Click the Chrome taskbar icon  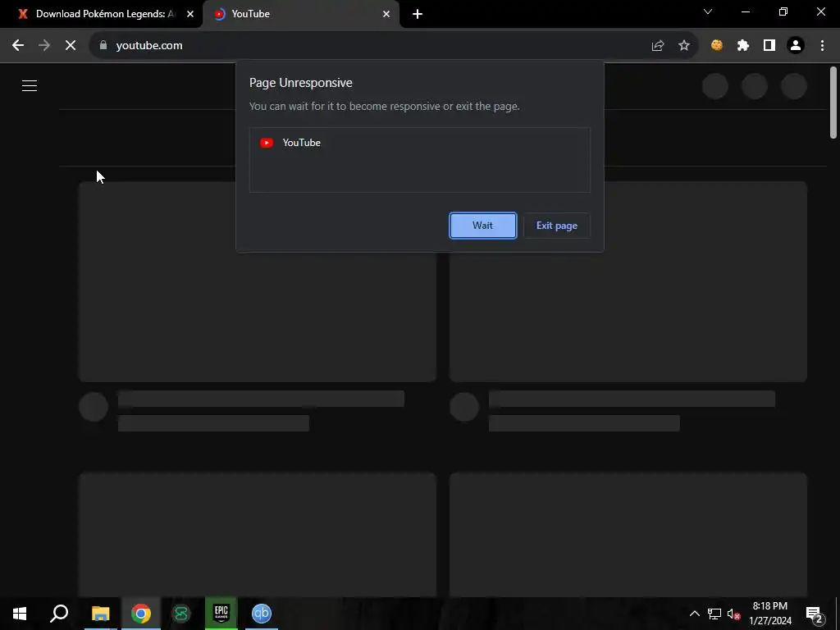141,614
